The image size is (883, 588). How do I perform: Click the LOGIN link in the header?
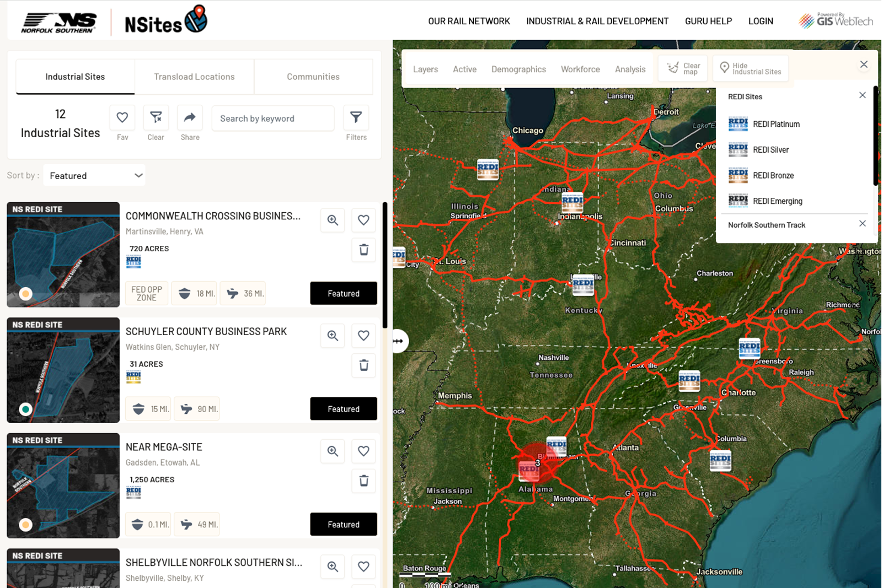pos(761,21)
